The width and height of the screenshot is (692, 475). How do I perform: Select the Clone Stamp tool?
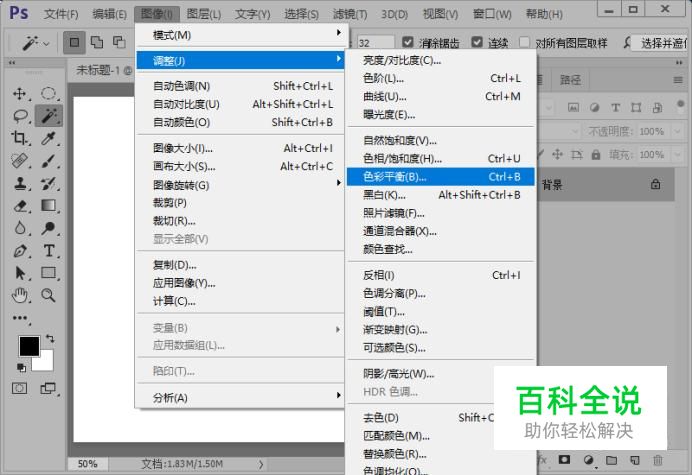(20, 183)
